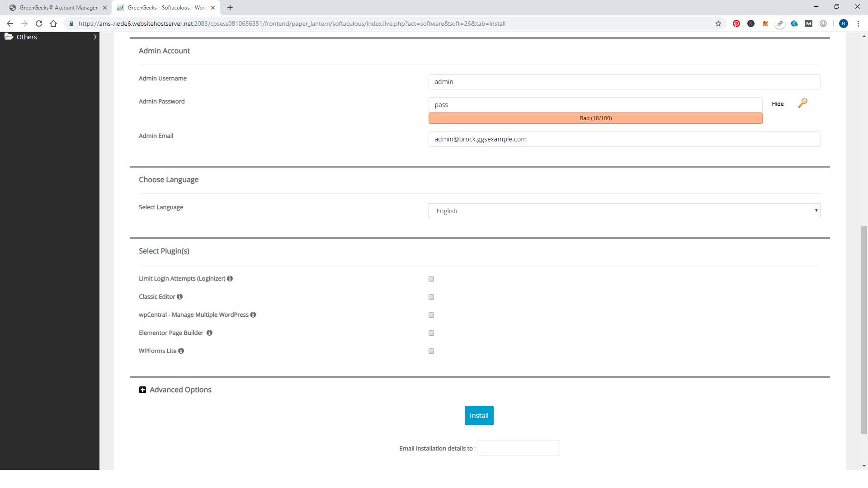This screenshot has width=868, height=488.
Task: Open a new browser tab
Action: (230, 8)
